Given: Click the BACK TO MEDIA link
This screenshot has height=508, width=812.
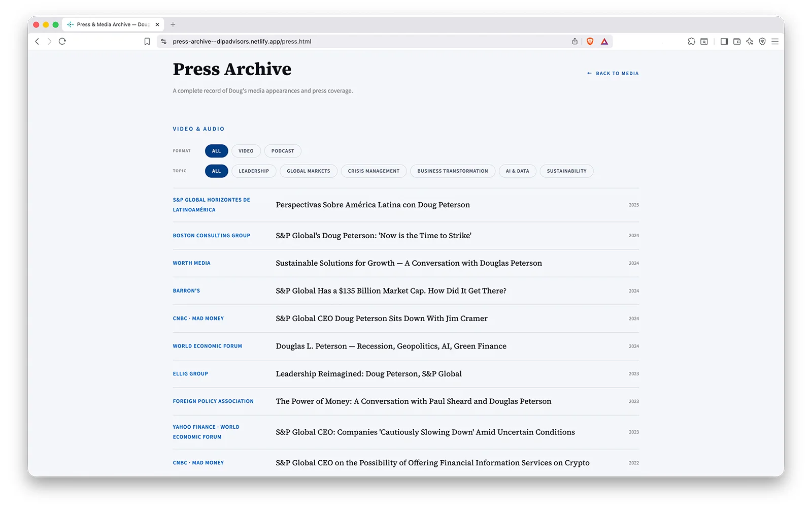Looking at the screenshot, I should [x=613, y=73].
